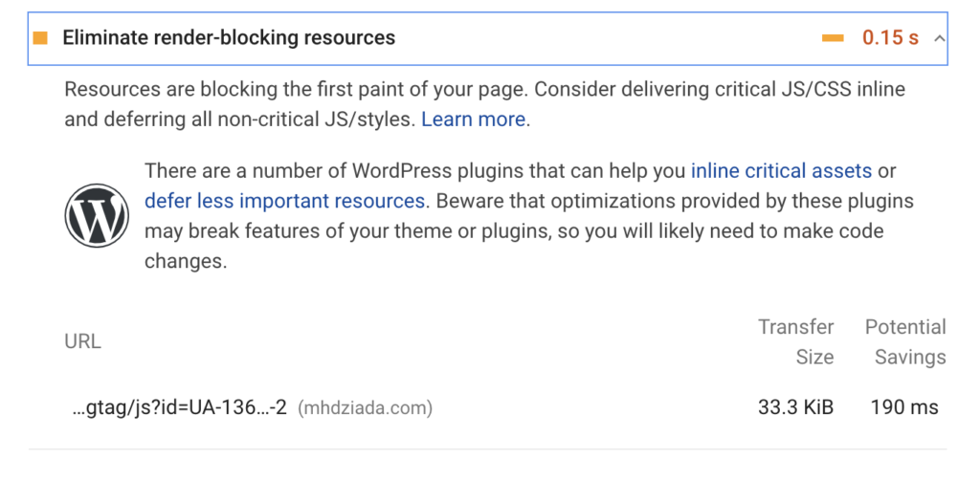Click the orange bar beside 0.15 s

click(x=833, y=38)
